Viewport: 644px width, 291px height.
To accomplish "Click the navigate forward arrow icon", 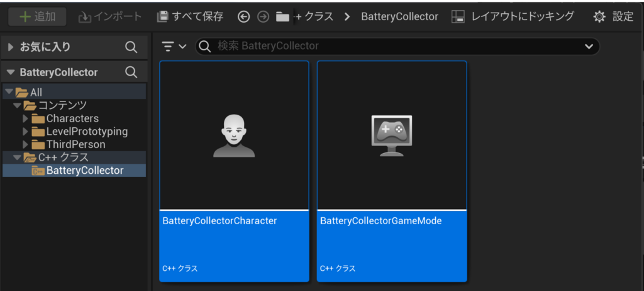I will (263, 17).
